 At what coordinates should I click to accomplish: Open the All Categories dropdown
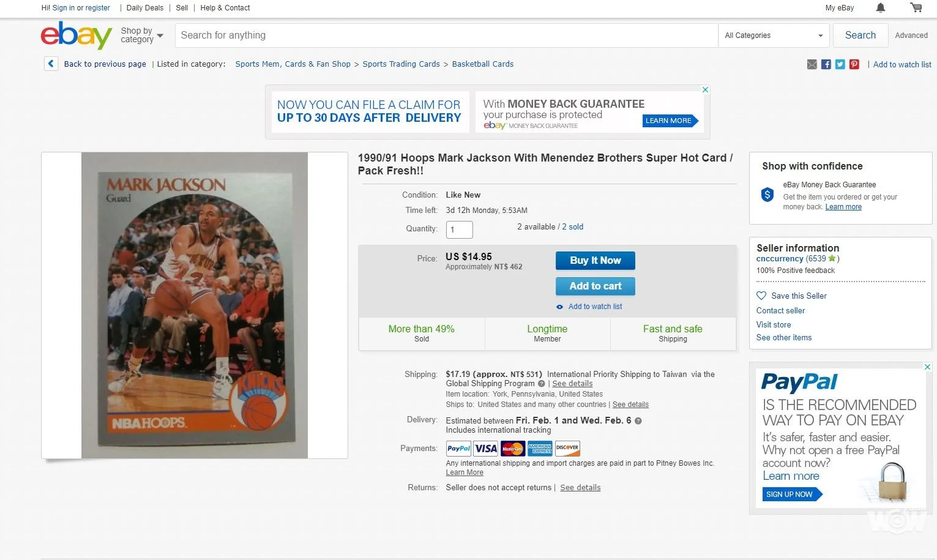774,35
